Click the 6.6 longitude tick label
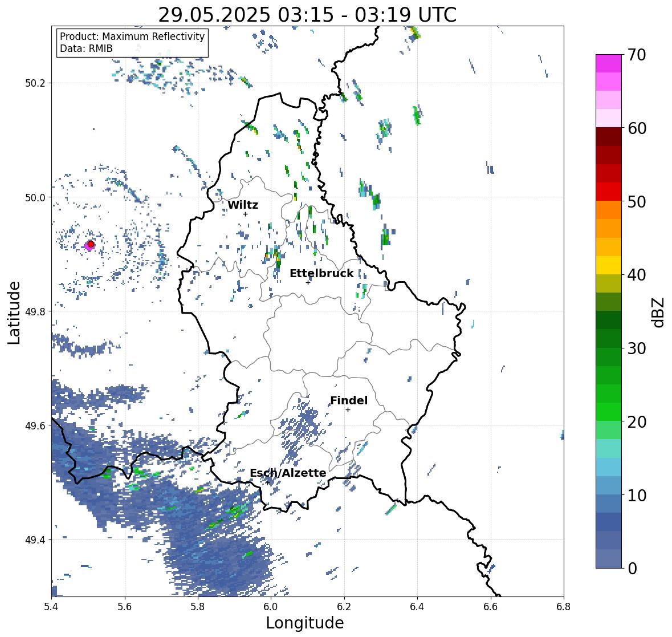Image resolution: width=672 pixels, height=637 pixels. point(491,607)
